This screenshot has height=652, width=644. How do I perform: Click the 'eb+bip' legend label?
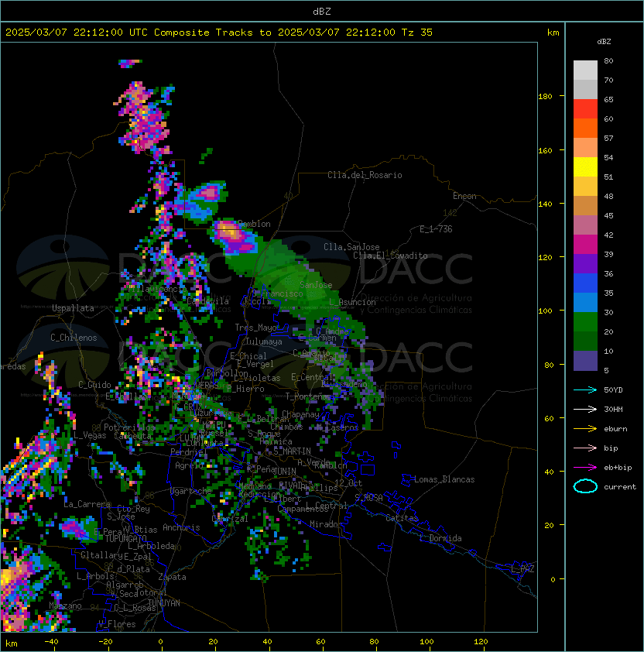tap(618, 468)
